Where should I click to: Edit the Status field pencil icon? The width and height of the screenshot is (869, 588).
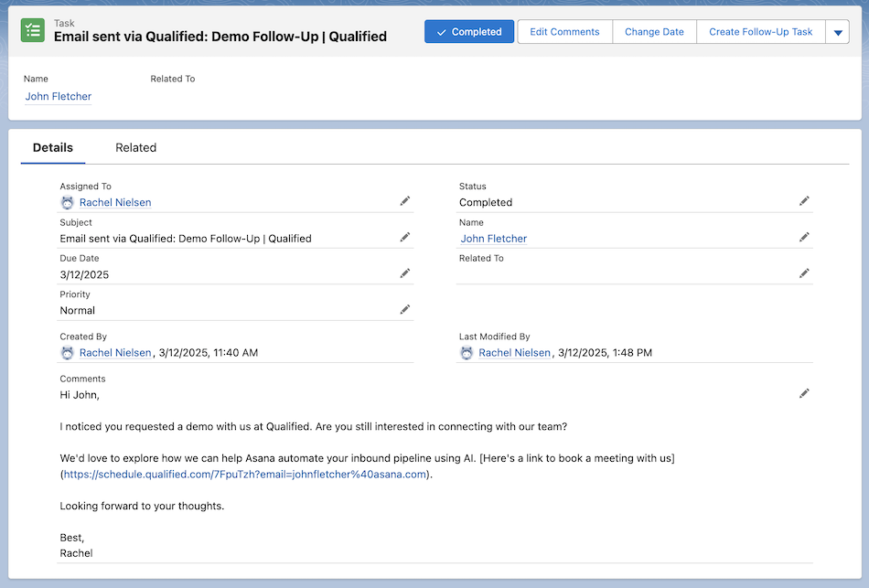click(x=804, y=201)
